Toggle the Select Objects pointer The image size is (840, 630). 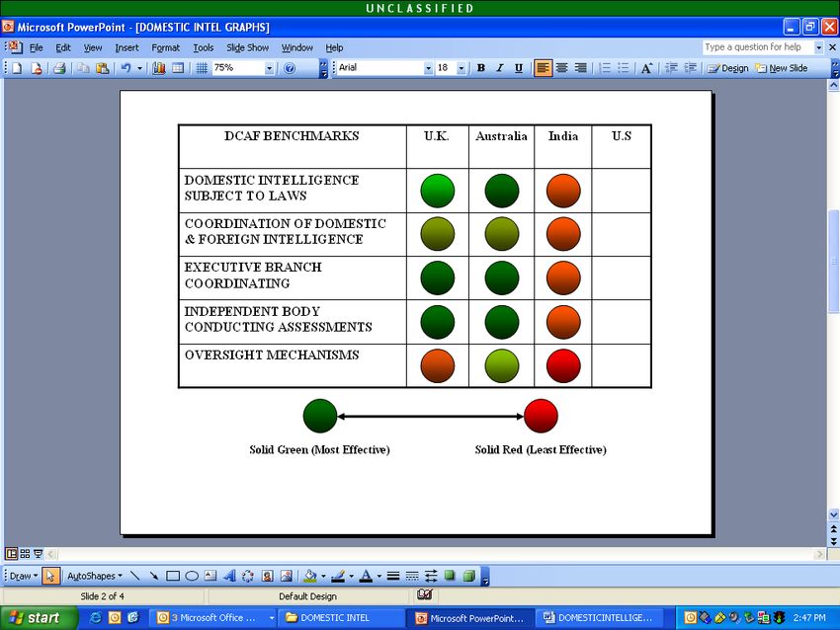click(x=50, y=576)
